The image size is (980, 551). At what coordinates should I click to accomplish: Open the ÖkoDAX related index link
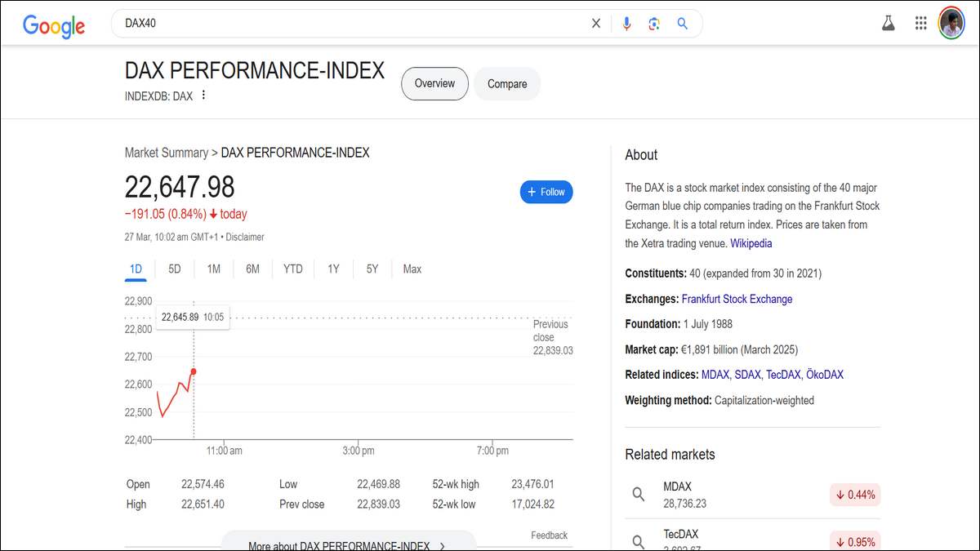(825, 375)
